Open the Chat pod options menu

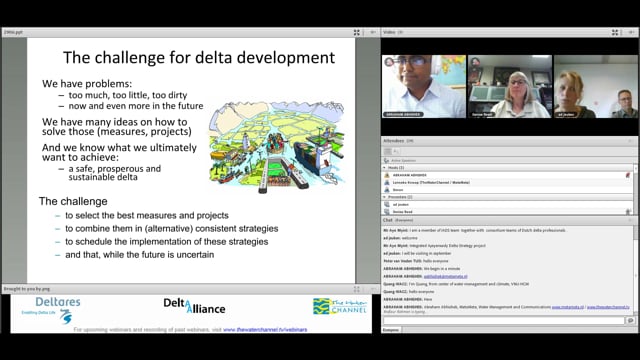631,220
